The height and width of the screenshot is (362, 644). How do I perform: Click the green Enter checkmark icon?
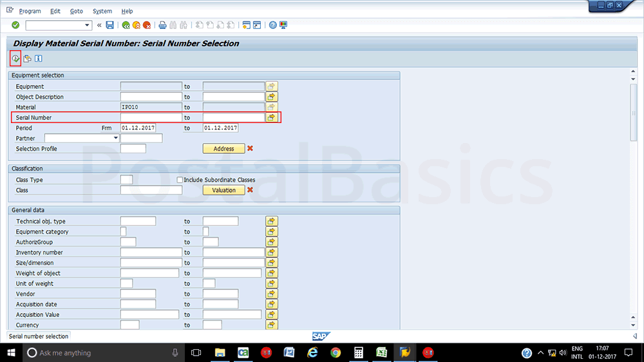(x=15, y=25)
